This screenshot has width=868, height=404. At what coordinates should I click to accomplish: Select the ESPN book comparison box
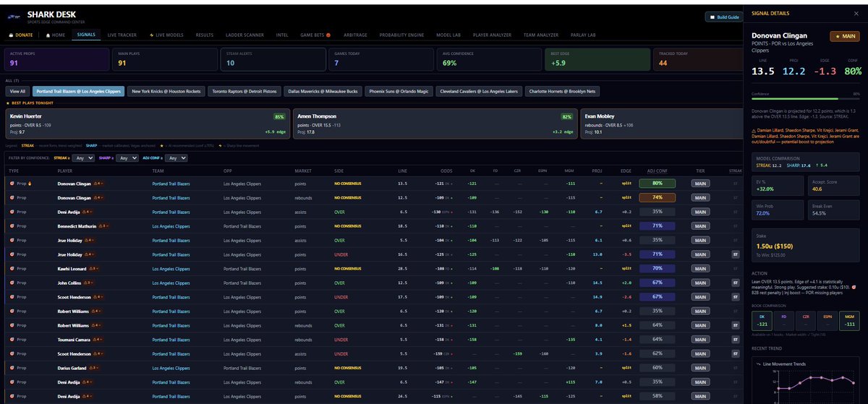tap(827, 320)
